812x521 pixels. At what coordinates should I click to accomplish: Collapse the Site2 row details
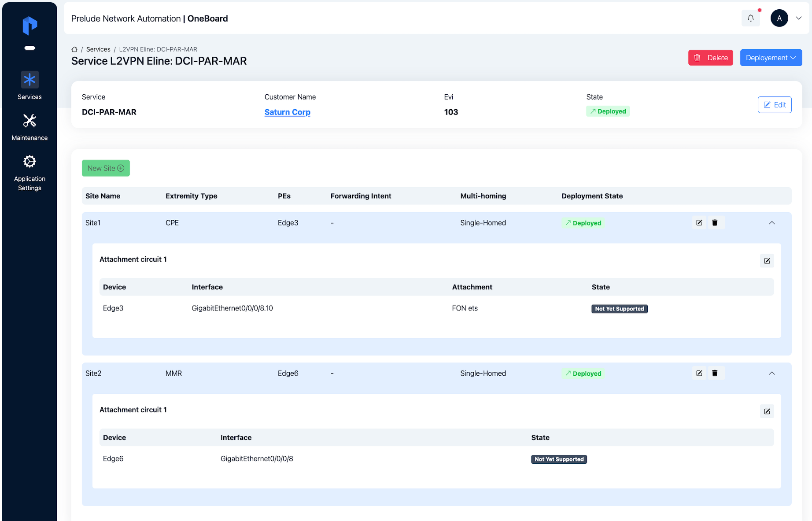[772, 373]
